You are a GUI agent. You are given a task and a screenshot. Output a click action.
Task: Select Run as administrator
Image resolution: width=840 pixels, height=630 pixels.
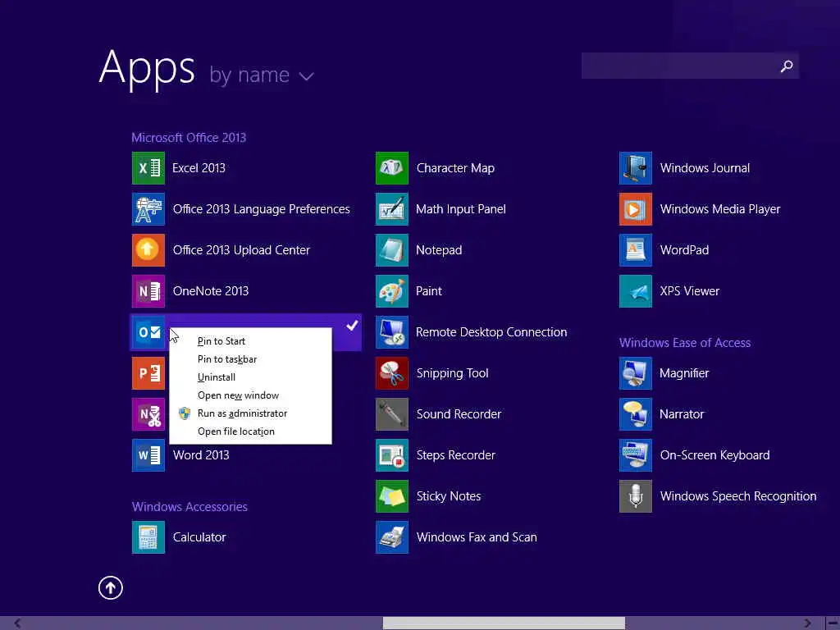(242, 413)
